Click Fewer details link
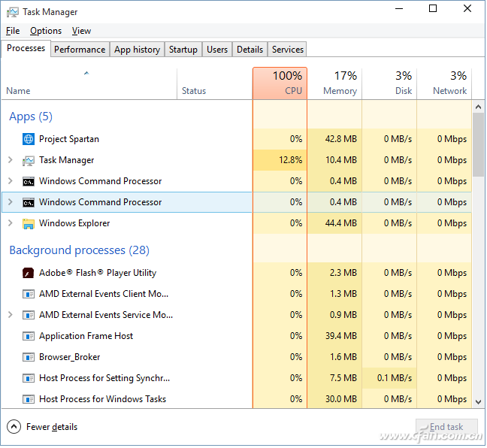This screenshot has width=487, height=448. [52, 428]
